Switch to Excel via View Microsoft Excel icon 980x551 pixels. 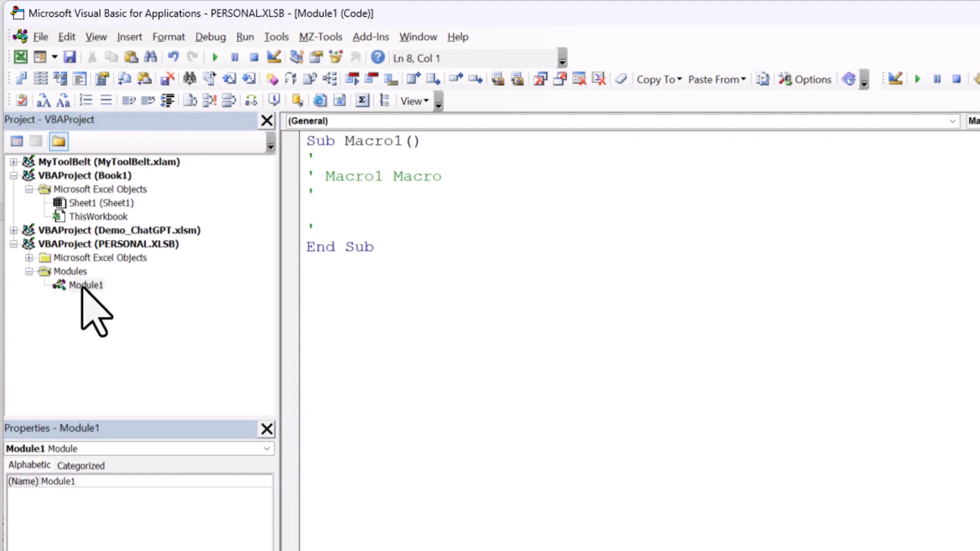point(20,57)
